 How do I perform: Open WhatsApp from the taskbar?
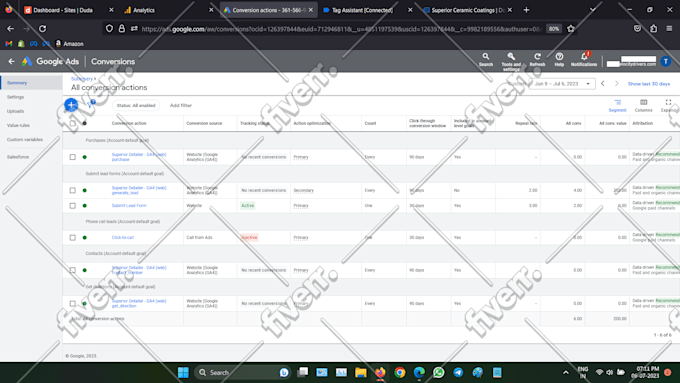tap(439, 372)
